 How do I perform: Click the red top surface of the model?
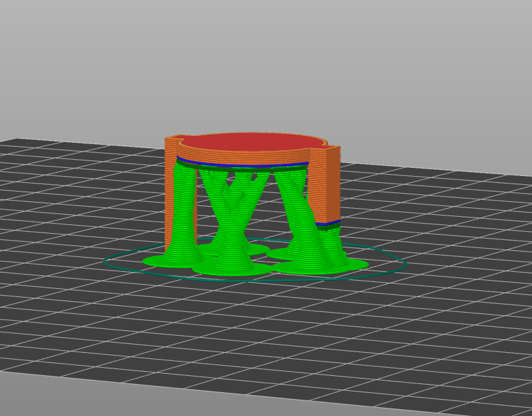[251, 141]
